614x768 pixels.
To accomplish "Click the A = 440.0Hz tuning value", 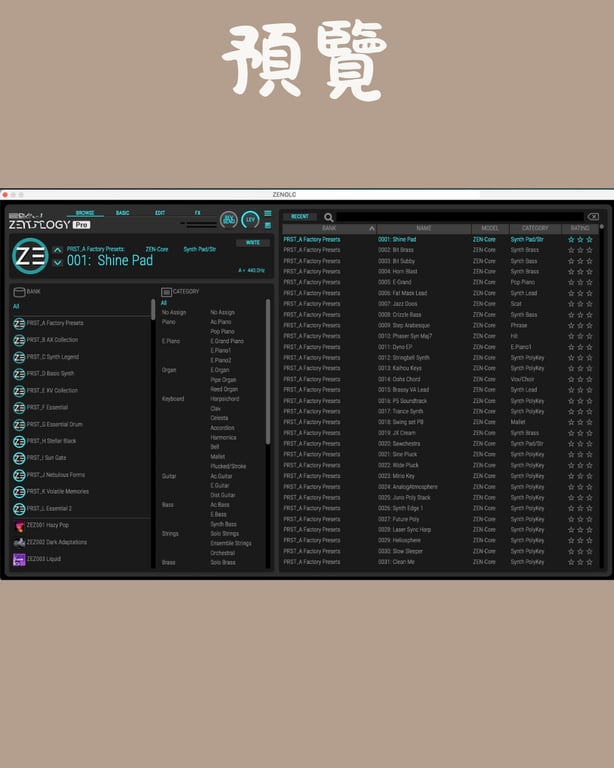I will pos(252,270).
